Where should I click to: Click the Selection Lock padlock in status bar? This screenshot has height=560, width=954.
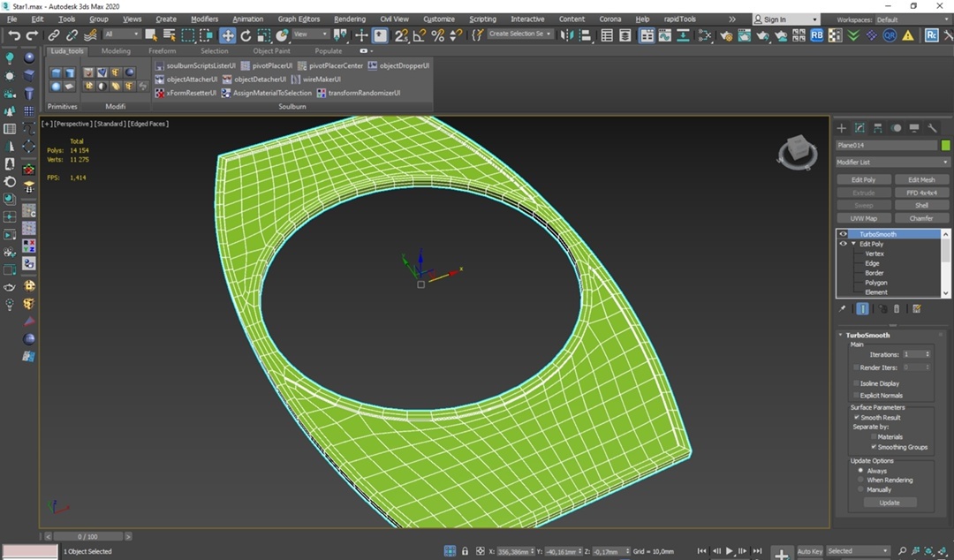[465, 551]
